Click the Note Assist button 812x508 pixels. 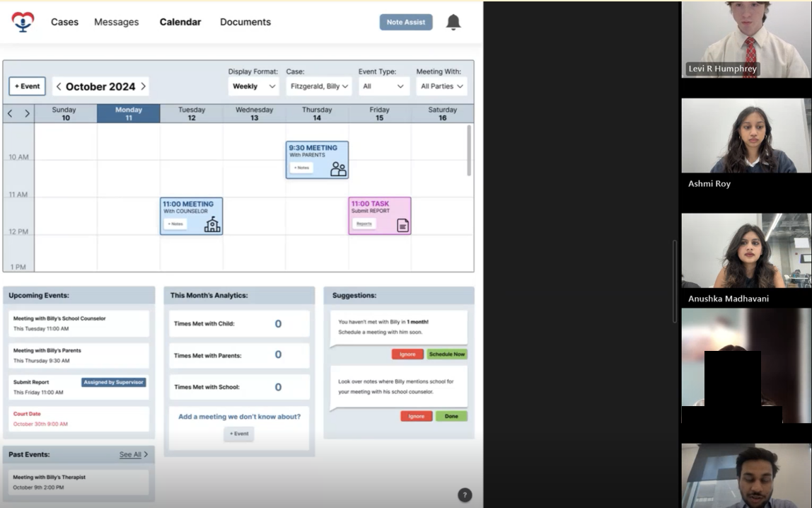406,22
